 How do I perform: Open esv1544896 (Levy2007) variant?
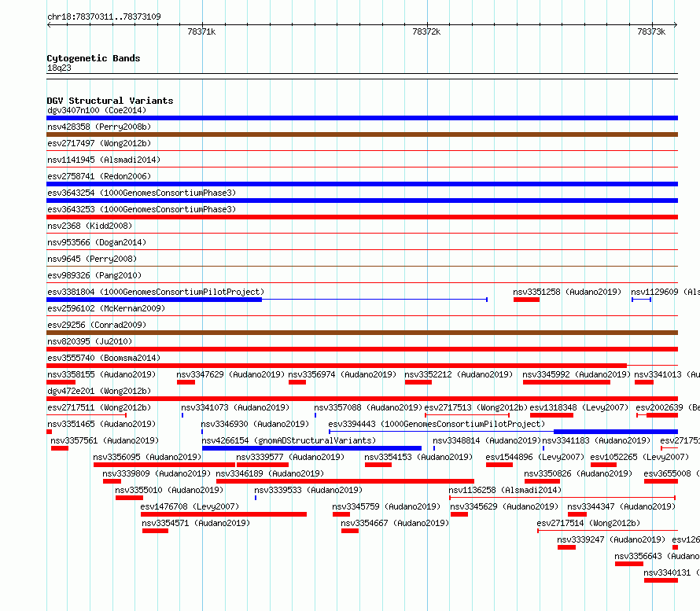[x=535, y=457]
